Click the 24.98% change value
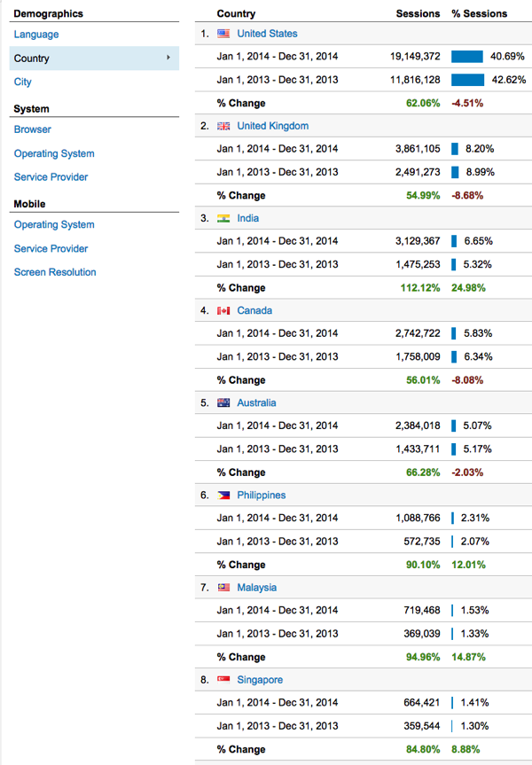The width and height of the screenshot is (532, 765). pos(468,288)
